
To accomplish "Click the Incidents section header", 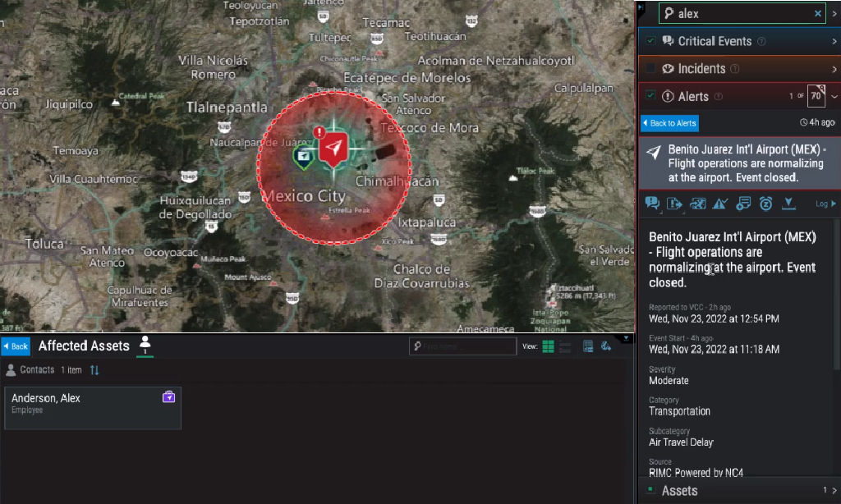I will pyautogui.click(x=739, y=69).
